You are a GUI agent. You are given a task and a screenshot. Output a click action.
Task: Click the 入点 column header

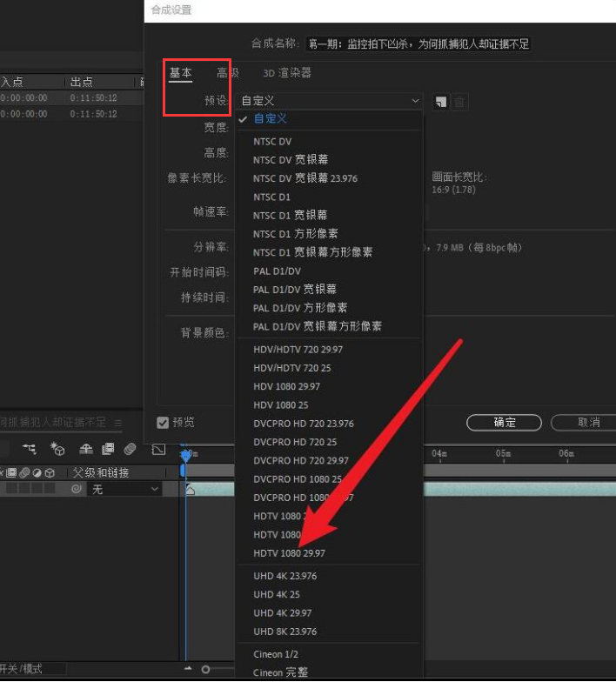point(12,82)
